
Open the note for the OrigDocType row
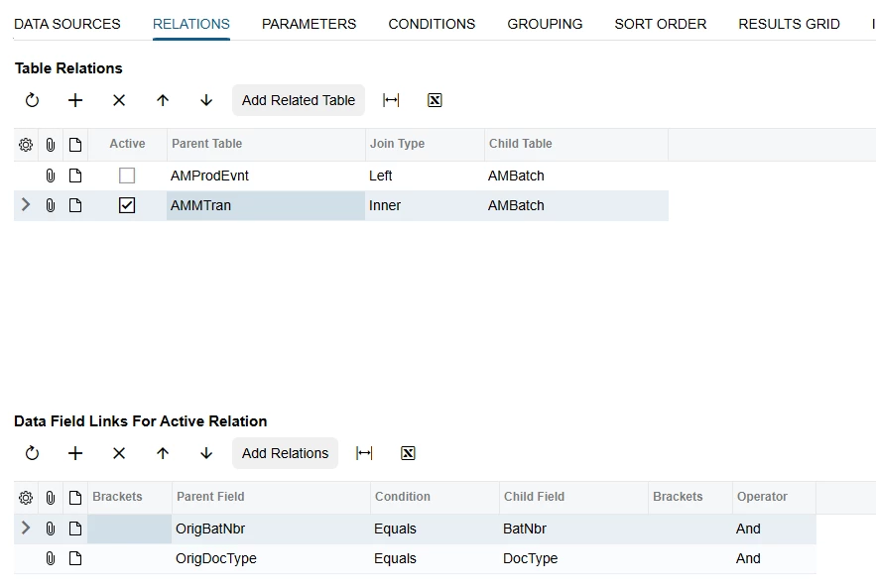(x=75, y=558)
